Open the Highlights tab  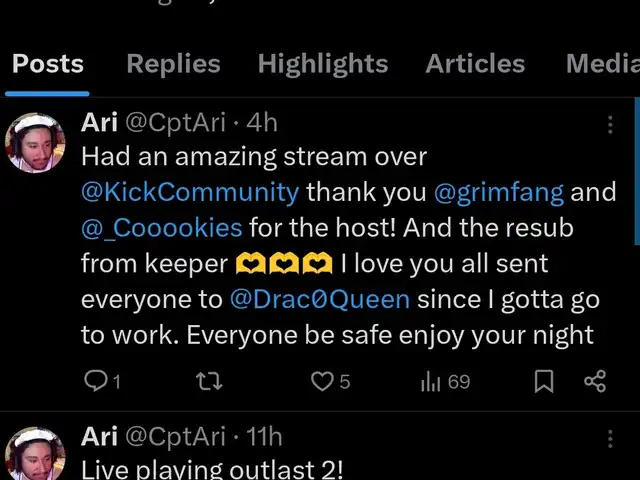pyautogui.click(x=322, y=64)
